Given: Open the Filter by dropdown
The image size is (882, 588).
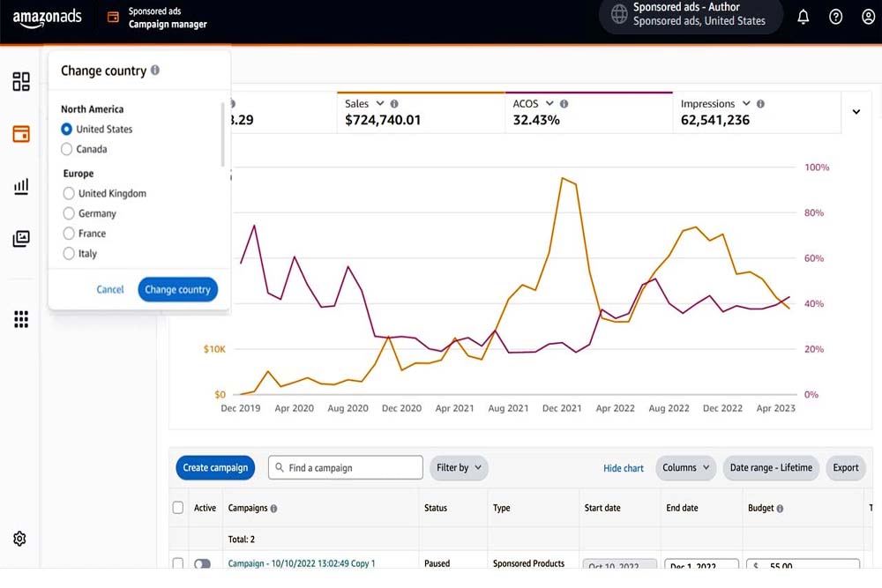Looking at the screenshot, I should pyautogui.click(x=459, y=468).
